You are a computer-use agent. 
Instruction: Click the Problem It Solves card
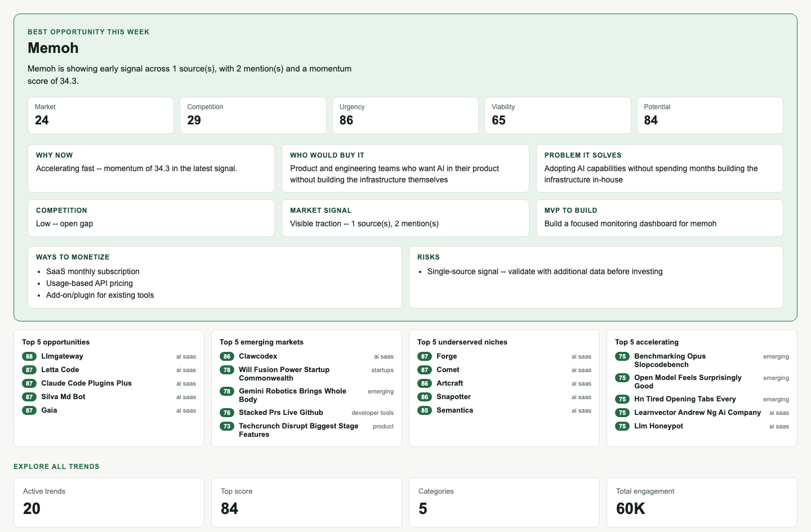660,168
